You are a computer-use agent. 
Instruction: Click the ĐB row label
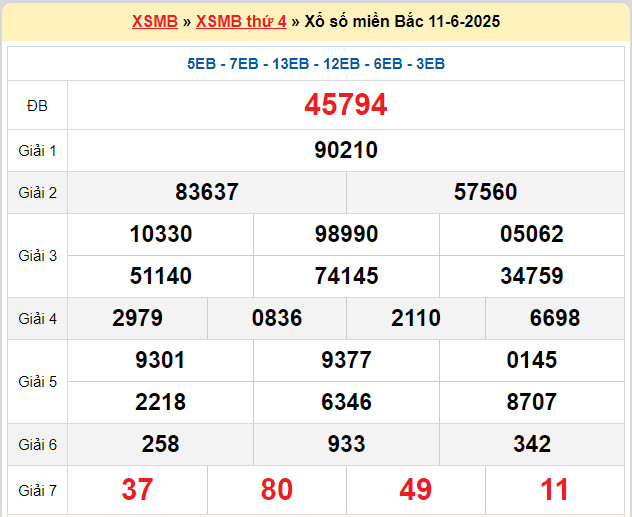pyautogui.click(x=37, y=106)
